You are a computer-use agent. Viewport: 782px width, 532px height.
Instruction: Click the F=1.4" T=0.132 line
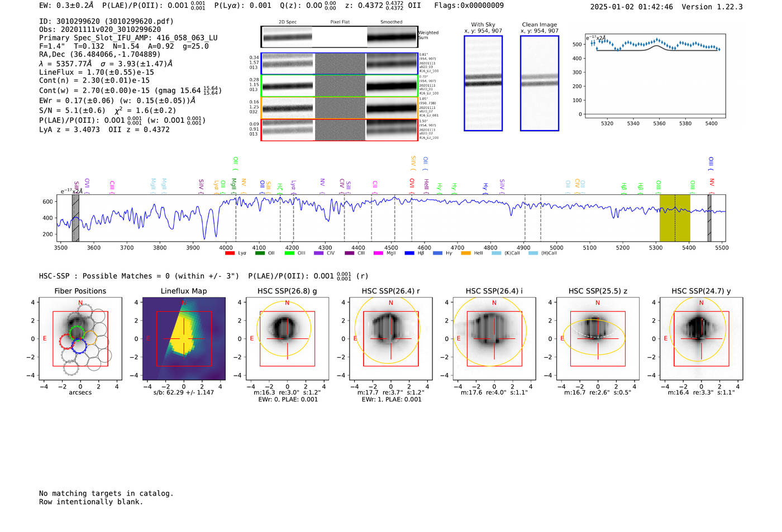click(x=123, y=46)
